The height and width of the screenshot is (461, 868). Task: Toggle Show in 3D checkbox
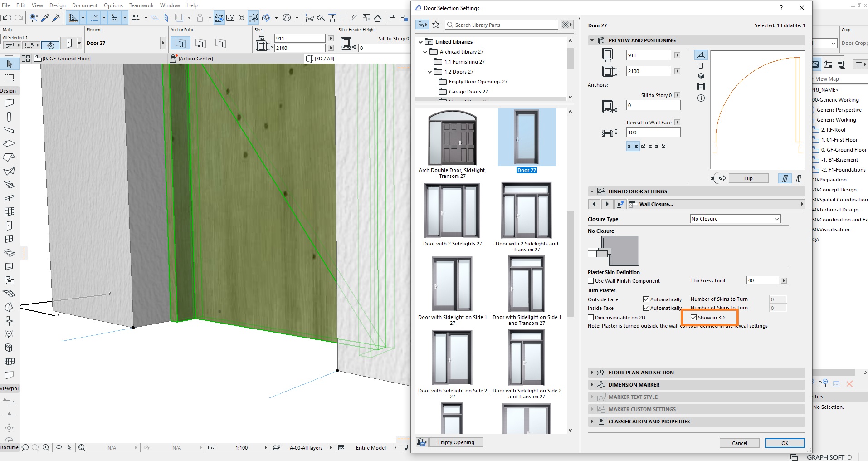click(x=694, y=318)
